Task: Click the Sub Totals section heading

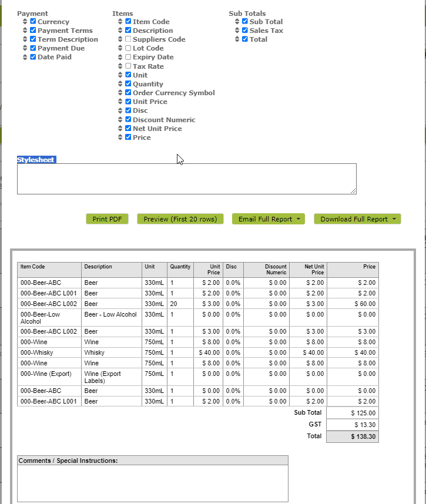Action: coord(247,14)
